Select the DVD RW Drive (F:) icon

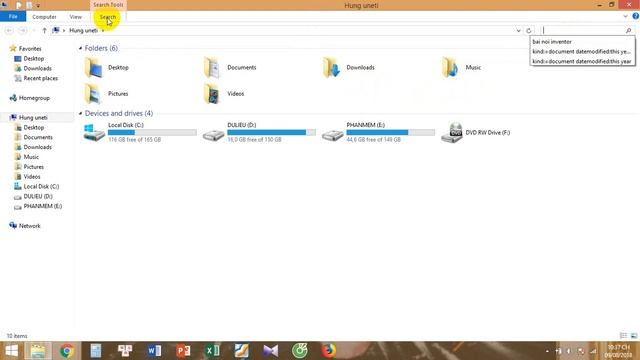pyautogui.click(x=452, y=133)
